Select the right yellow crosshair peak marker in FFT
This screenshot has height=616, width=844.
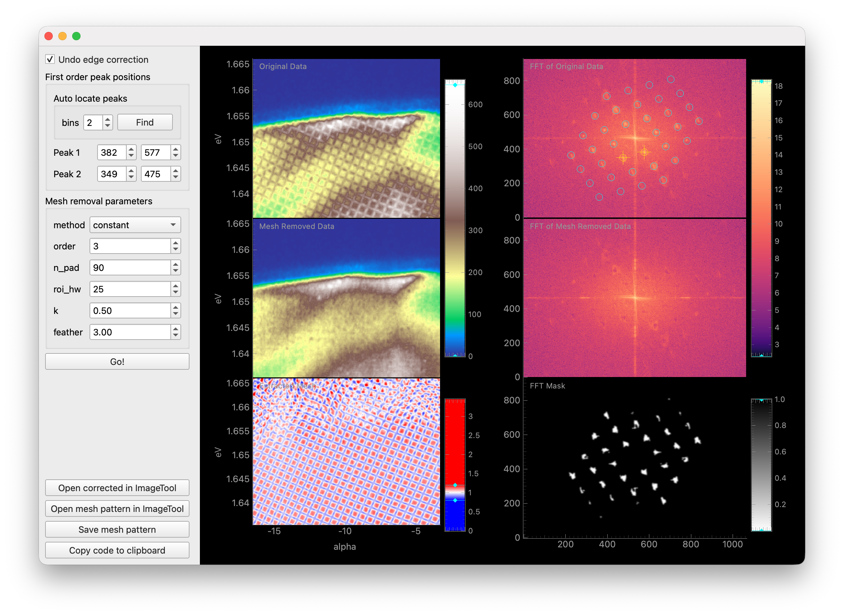(644, 152)
